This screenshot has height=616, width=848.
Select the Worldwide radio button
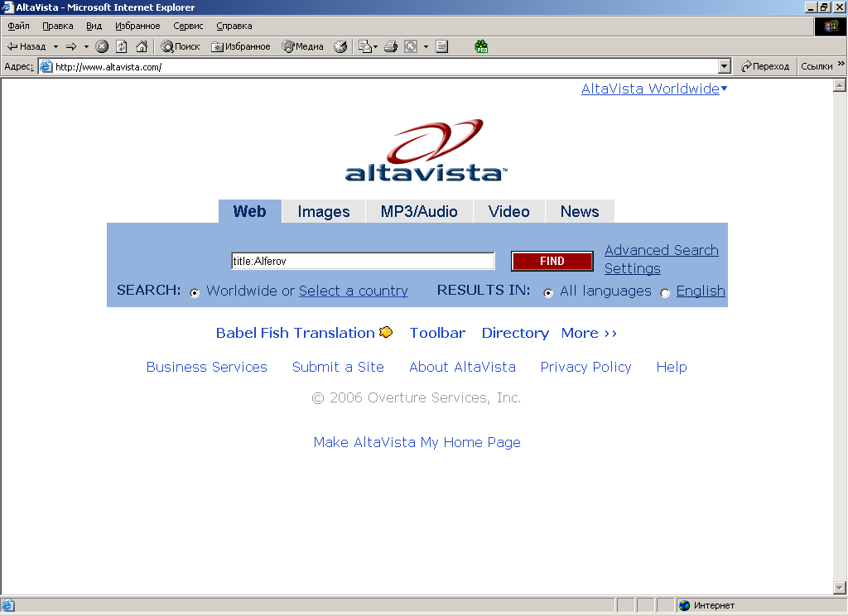195,293
